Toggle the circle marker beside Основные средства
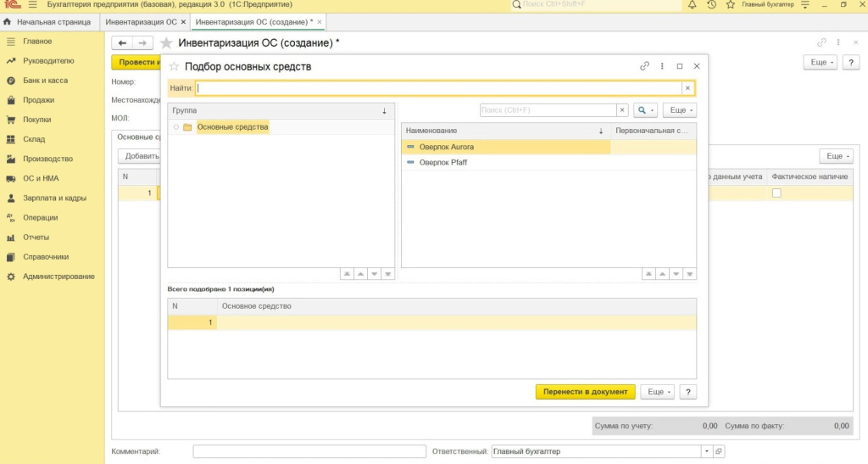868x464 pixels. tap(176, 127)
